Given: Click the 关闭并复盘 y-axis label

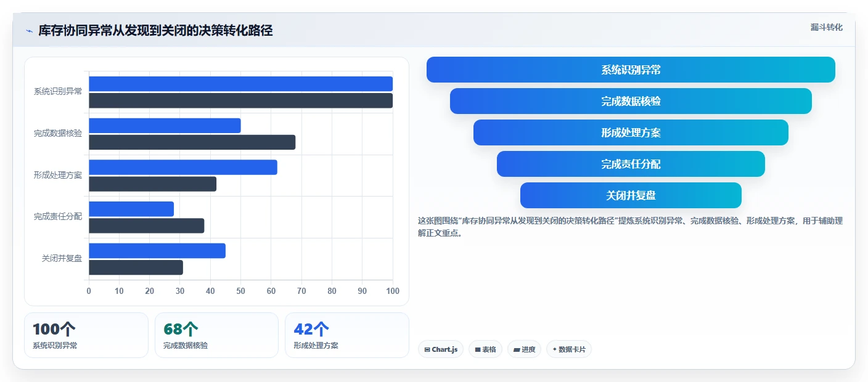Looking at the screenshot, I should (x=62, y=259).
